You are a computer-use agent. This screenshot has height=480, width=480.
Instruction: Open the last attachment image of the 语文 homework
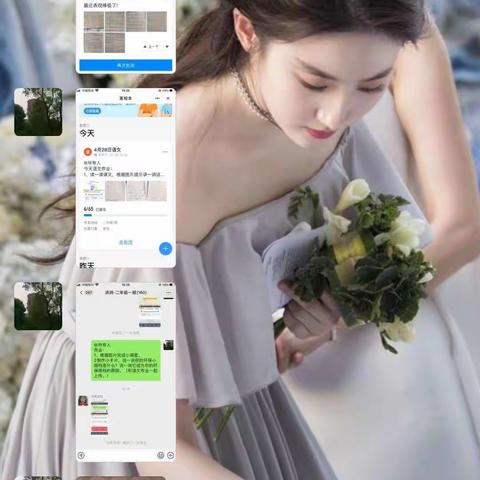[157, 191]
